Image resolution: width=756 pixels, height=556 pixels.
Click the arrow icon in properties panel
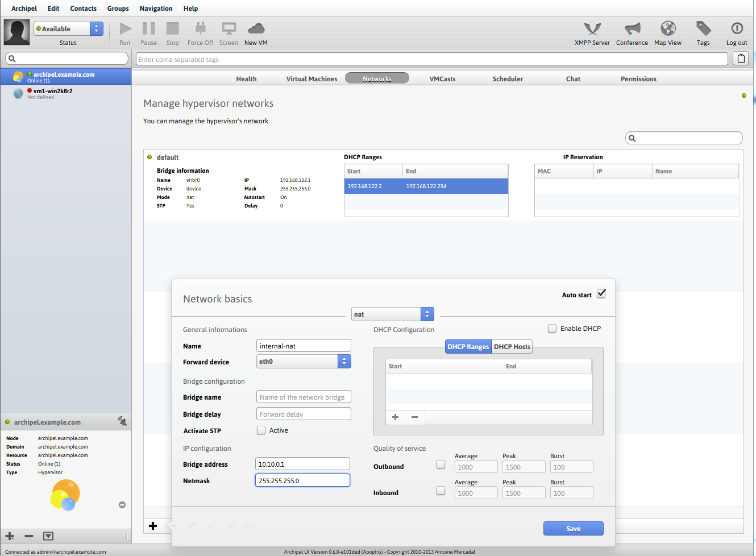[x=122, y=505]
